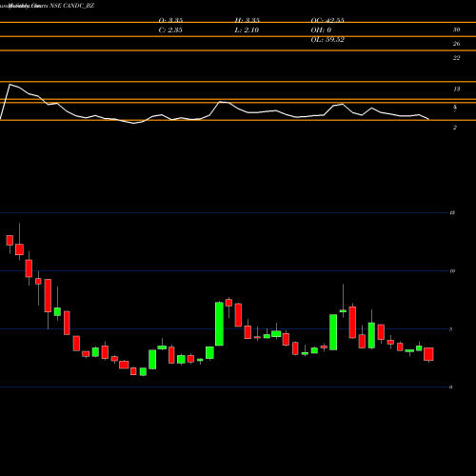Click the OH: 0 readout
This screenshot has width=476, height=476.
pos(321,30)
